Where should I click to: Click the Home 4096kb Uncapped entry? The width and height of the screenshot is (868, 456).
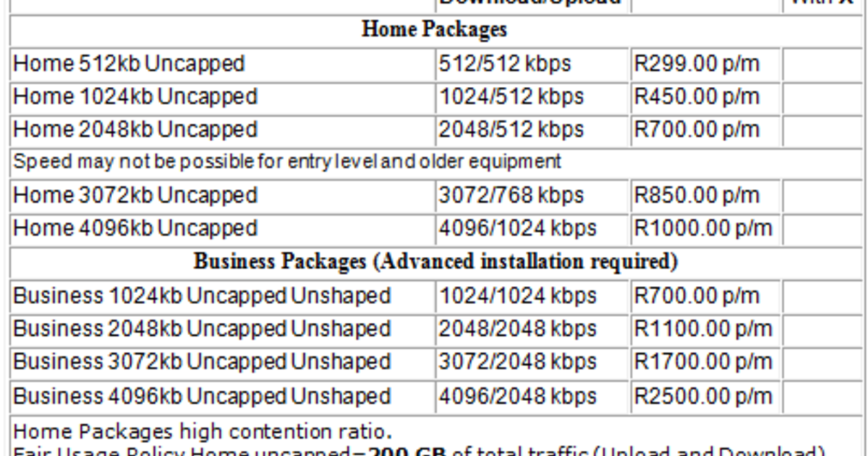(x=135, y=229)
